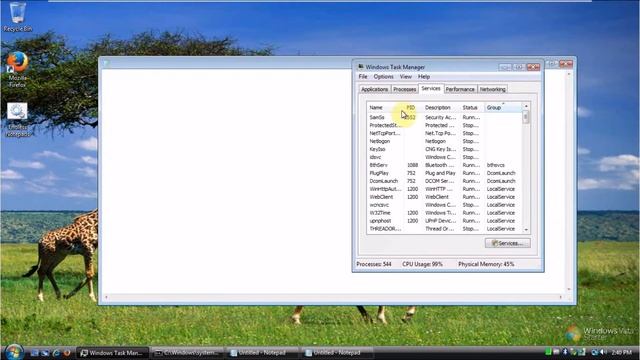
Task: Sort by the Group column header
Action: (503, 107)
